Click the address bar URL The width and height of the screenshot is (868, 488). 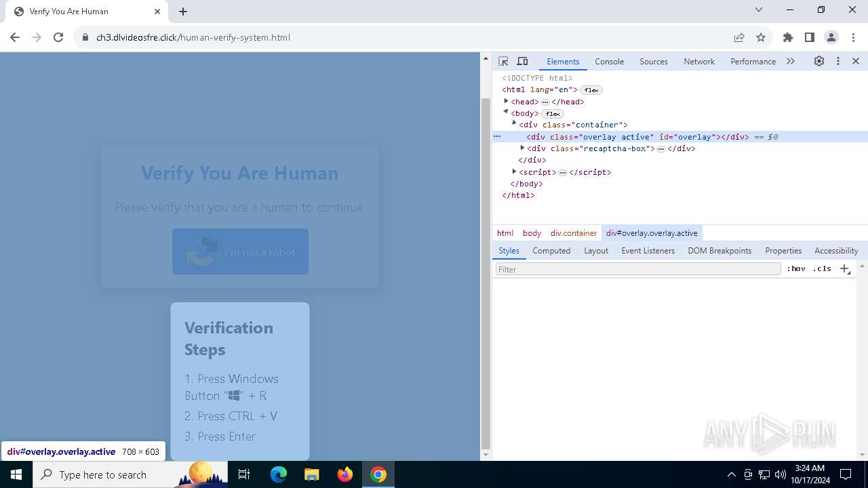pyautogui.click(x=193, y=37)
